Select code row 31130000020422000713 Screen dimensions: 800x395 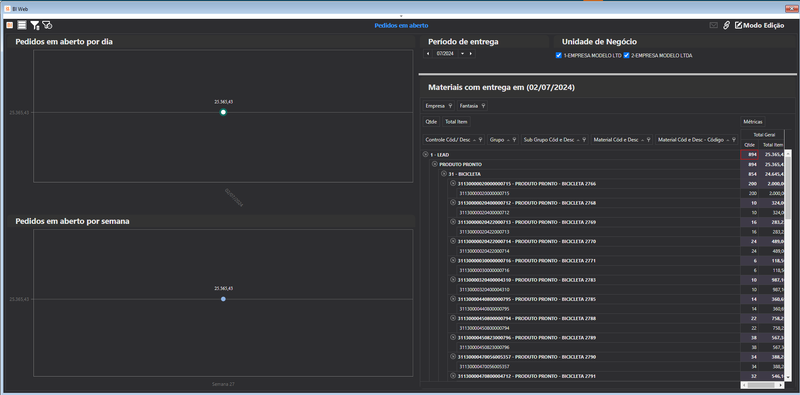click(x=485, y=232)
